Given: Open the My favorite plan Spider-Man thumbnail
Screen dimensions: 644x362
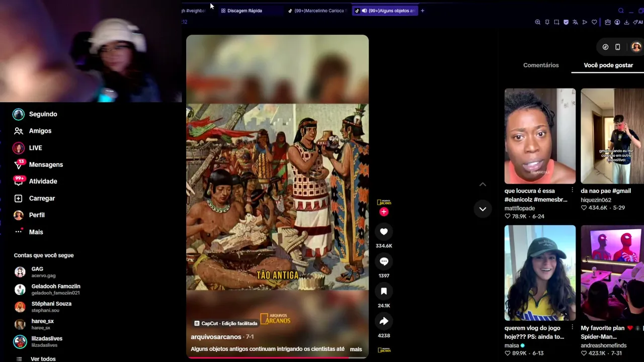Looking at the screenshot, I should (612, 273).
